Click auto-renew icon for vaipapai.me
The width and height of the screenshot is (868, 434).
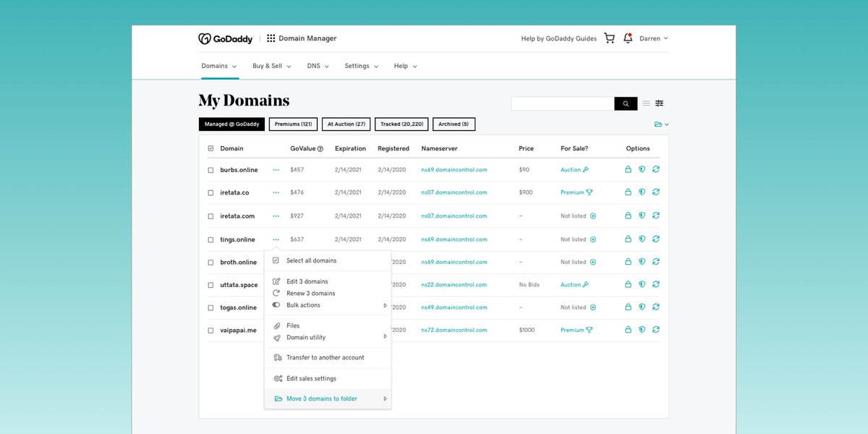[x=655, y=330]
